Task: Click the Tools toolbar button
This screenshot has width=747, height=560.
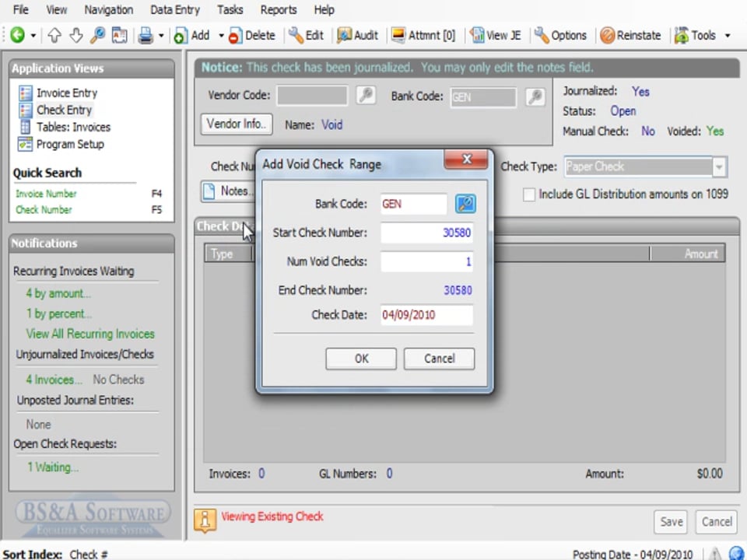Action: [695, 35]
